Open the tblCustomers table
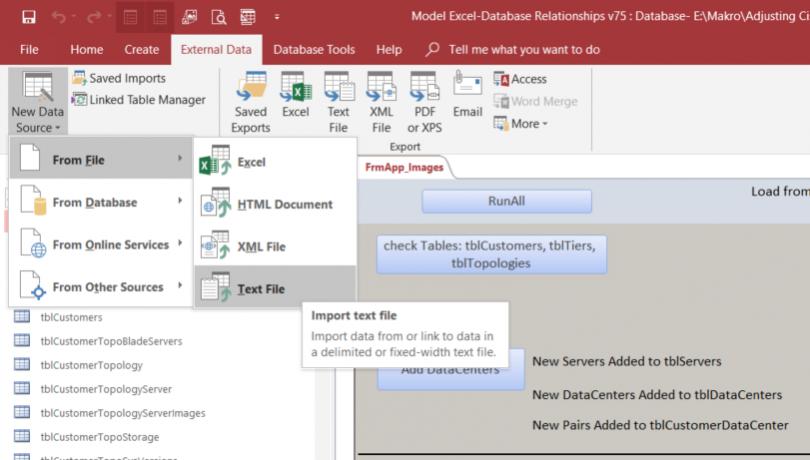 tap(71, 317)
